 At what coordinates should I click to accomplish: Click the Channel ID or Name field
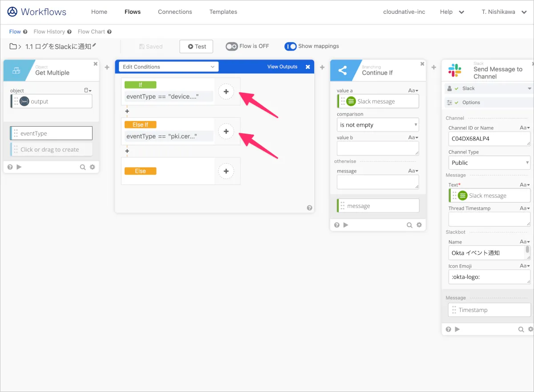pyautogui.click(x=489, y=139)
